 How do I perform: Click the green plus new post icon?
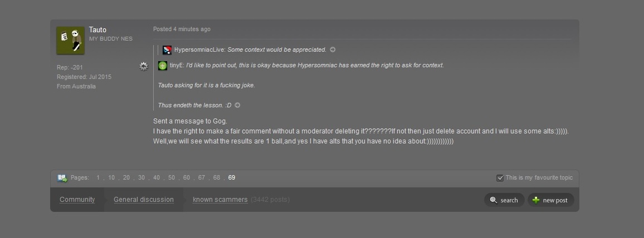(535, 200)
